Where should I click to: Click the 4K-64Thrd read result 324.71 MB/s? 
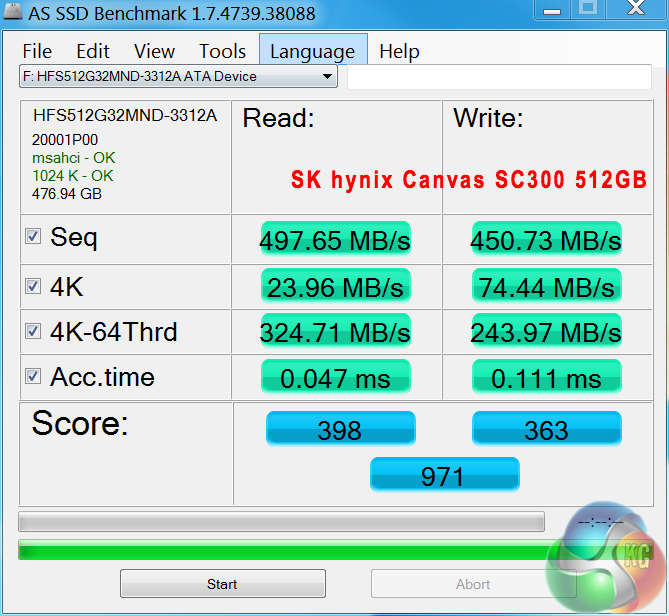(x=335, y=331)
